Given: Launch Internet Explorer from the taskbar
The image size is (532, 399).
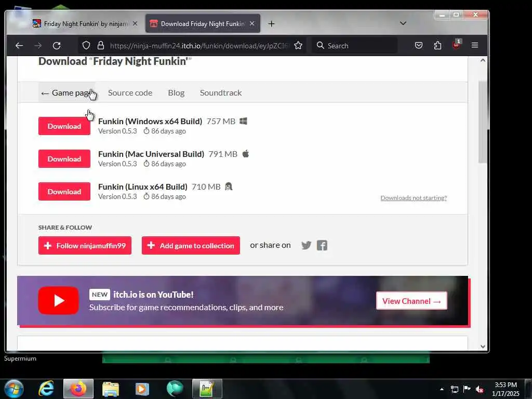Looking at the screenshot, I should coord(46,389).
